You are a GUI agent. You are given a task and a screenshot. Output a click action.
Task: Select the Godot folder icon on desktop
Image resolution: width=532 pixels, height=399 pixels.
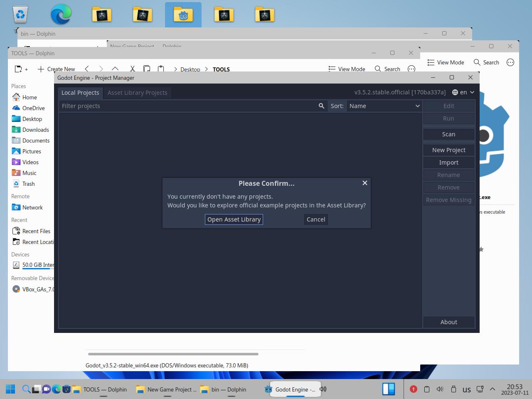[183, 15]
